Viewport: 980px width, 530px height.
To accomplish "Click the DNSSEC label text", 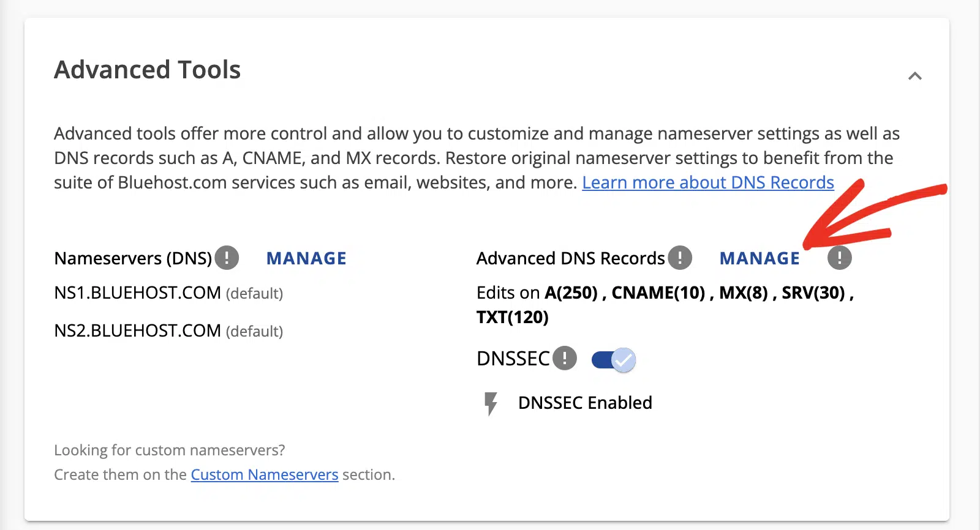I will pos(513,358).
